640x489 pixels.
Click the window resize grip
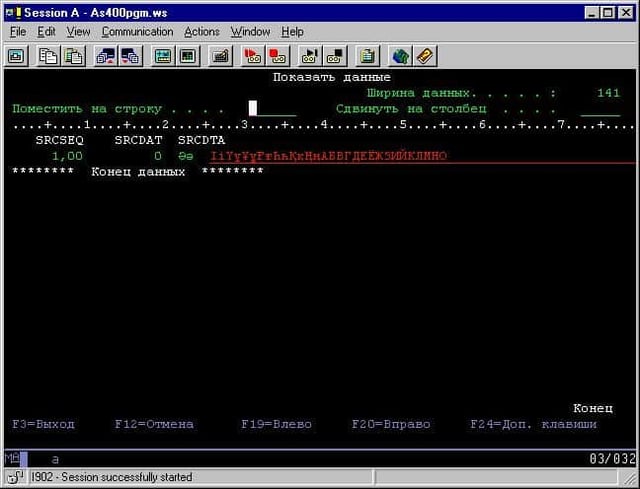click(629, 478)
